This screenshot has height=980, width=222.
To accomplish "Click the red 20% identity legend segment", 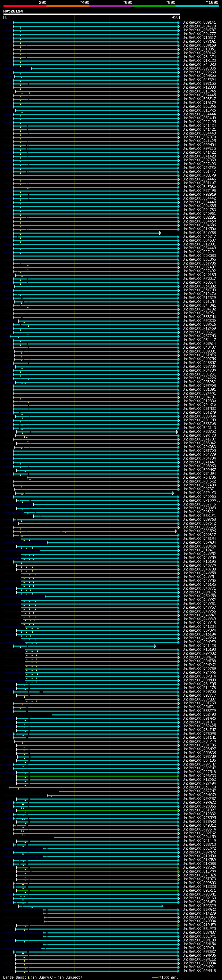I will point(25,6).
